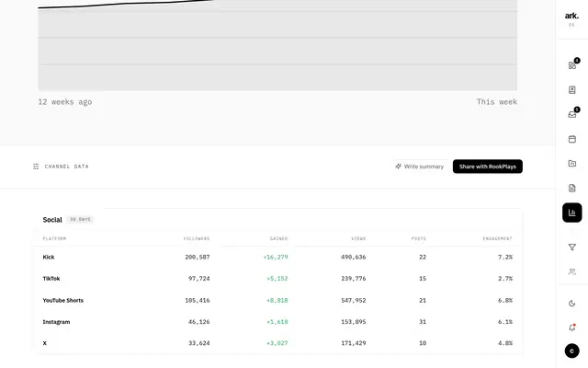Click the Views column header
Screen dimensions: 588x368
[358, 239]
